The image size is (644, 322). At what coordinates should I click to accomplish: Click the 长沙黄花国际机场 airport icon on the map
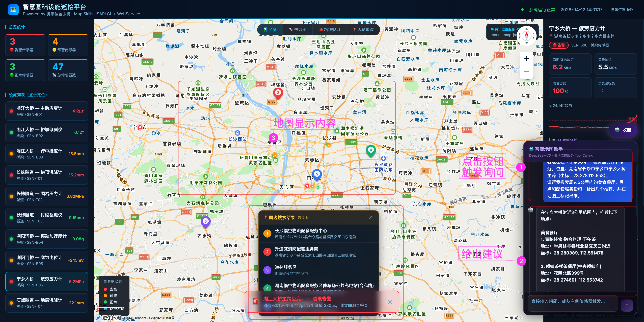click(x=383, y=158)
